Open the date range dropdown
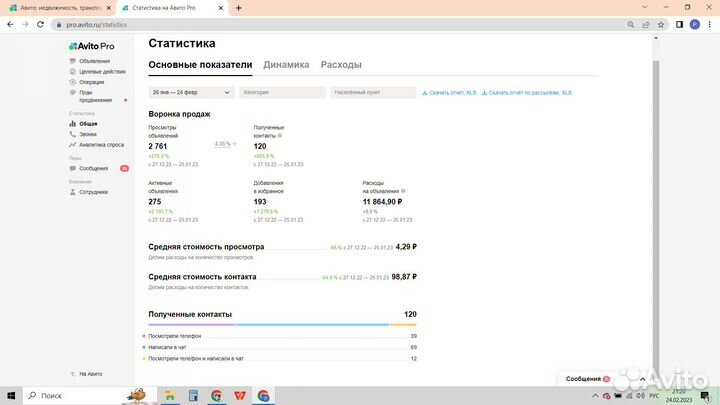 tap(191, 92)
